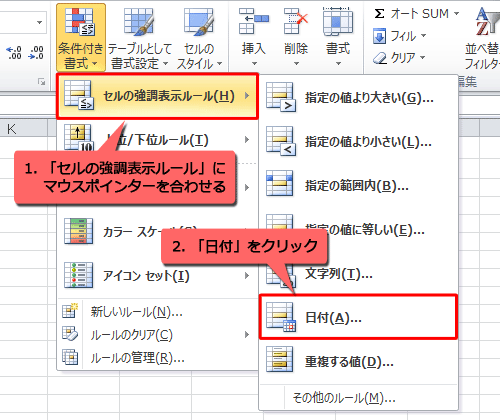
Task: Click the greater-than rule icon
Action: 281,97
